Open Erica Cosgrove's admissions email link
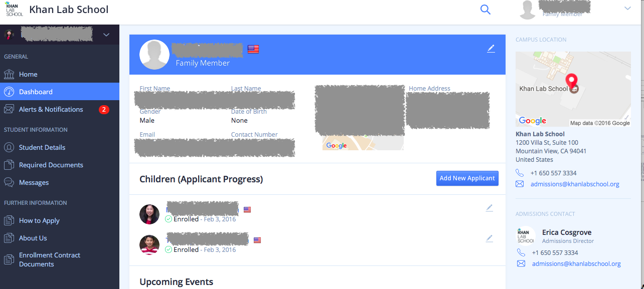Image resolution: width=644 pixels, height=289 pixels. (x=576, y=263)
